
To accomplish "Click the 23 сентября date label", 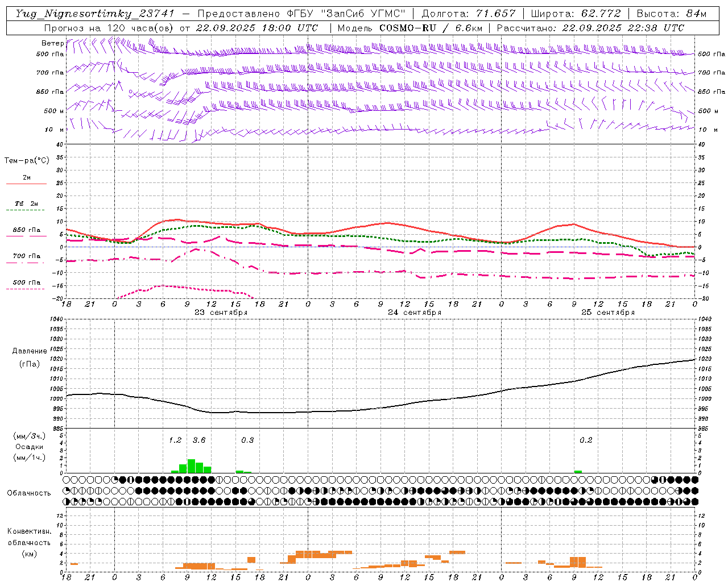I will point(221,313).
